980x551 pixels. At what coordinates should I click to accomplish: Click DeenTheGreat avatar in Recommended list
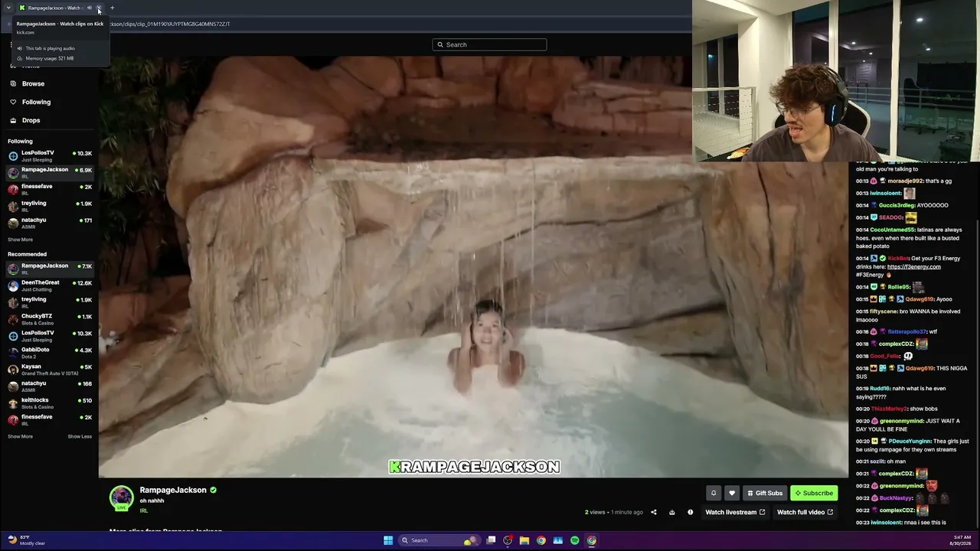point(13,285)
